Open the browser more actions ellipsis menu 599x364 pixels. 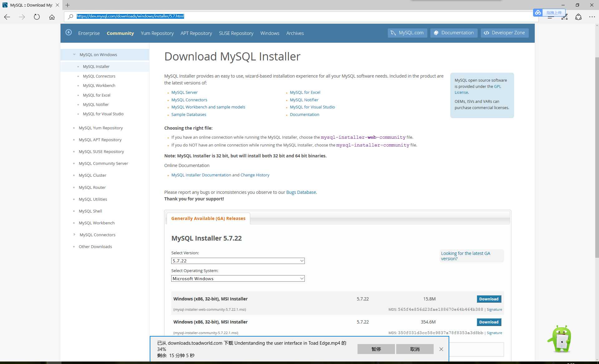[x=592, y=17]
